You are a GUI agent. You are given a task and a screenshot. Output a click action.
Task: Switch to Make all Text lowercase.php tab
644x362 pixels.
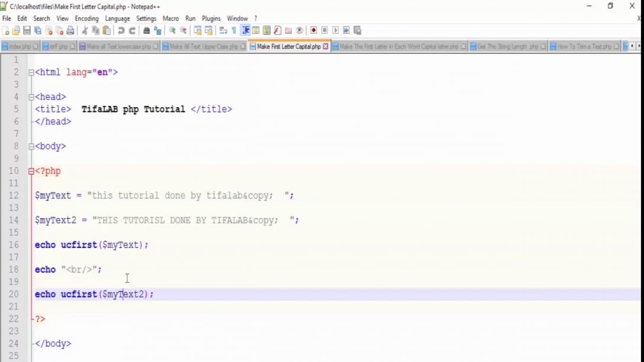(x=119, y=46)
